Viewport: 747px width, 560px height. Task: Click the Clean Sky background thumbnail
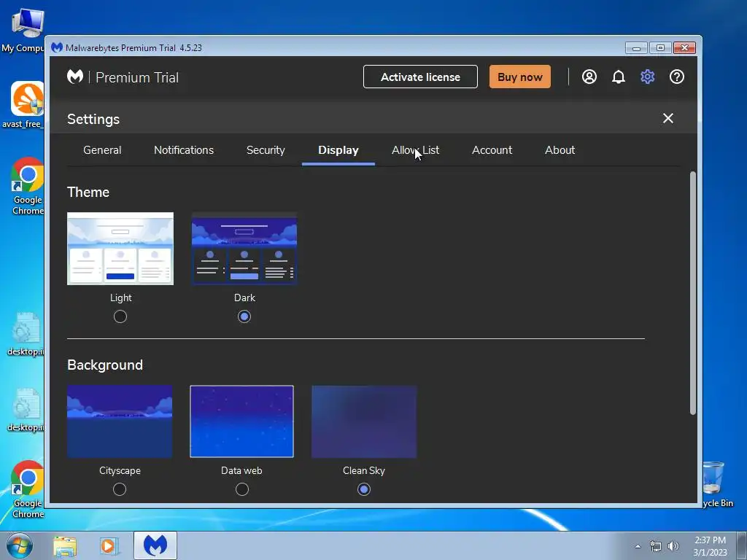click(x=364, y=421)
